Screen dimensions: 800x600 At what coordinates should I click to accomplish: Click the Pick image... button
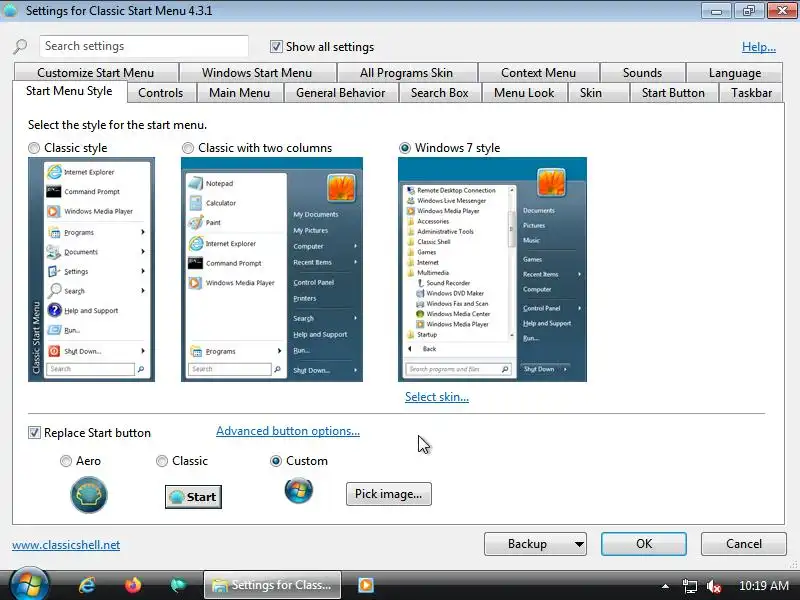tap(389, 494)
